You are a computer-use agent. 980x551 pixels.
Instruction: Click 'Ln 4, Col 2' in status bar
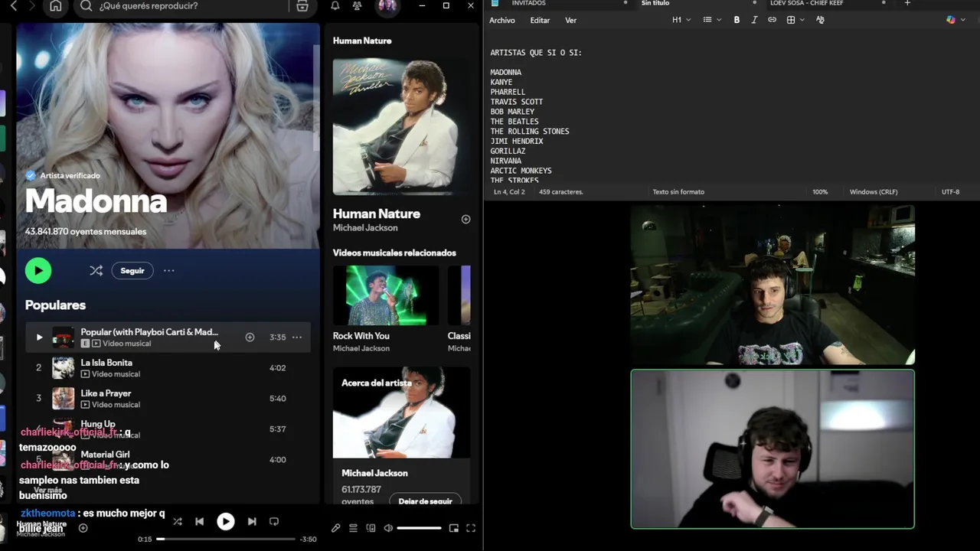510,192
